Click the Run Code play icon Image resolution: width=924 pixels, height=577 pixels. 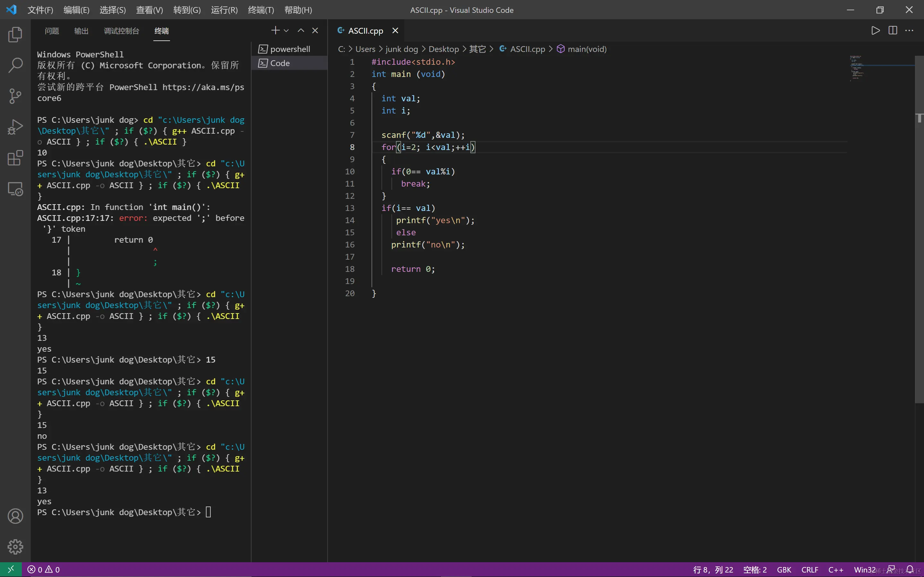pyautogui.click(x=876, y=30)
